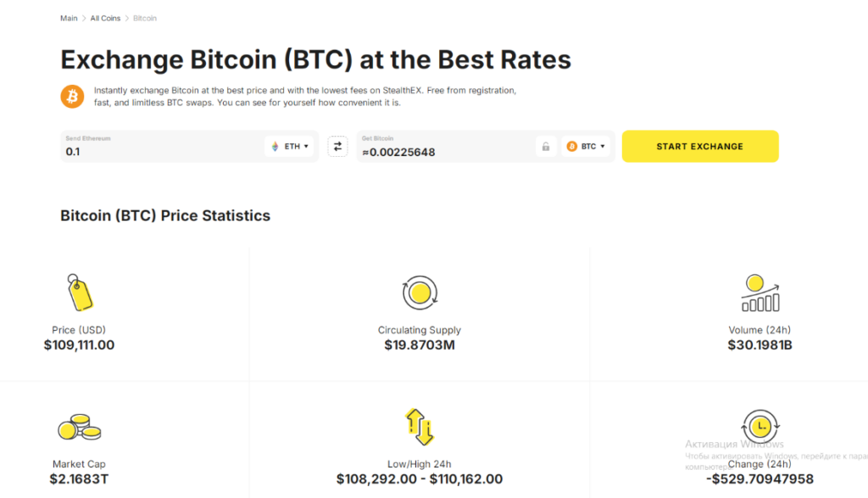
Task: Open the BTC currency dropdown
Action: coord(586,146)
